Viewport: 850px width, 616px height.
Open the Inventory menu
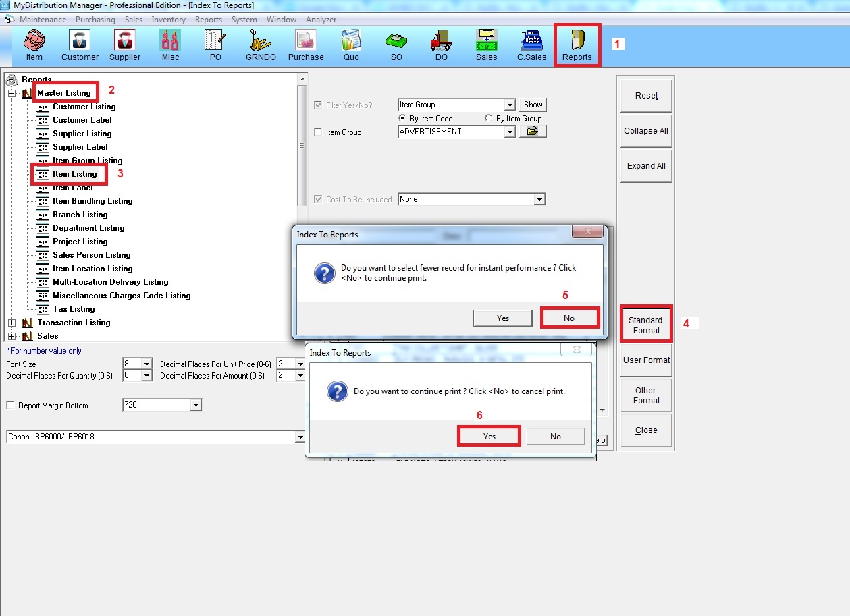coord(169,20)
